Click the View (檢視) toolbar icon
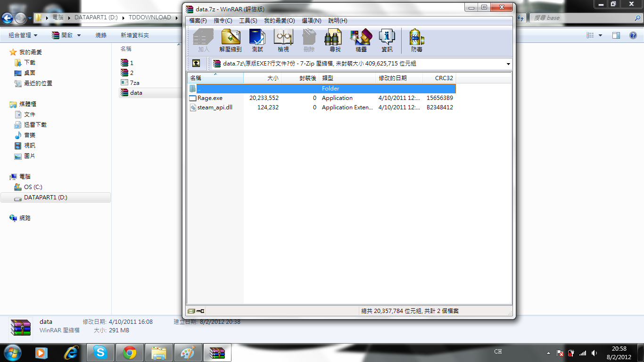The height and width of the screenshot is (362, 644). point(283,41)
